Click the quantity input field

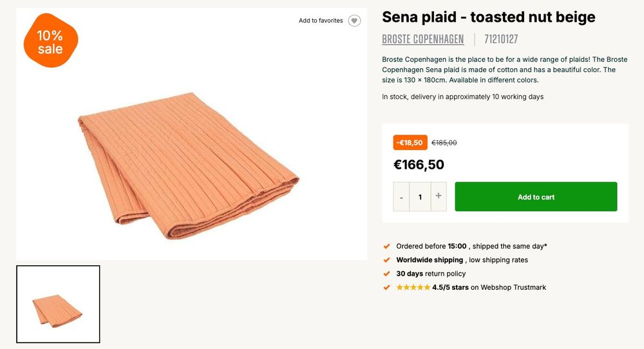click(x=420, y=196)
